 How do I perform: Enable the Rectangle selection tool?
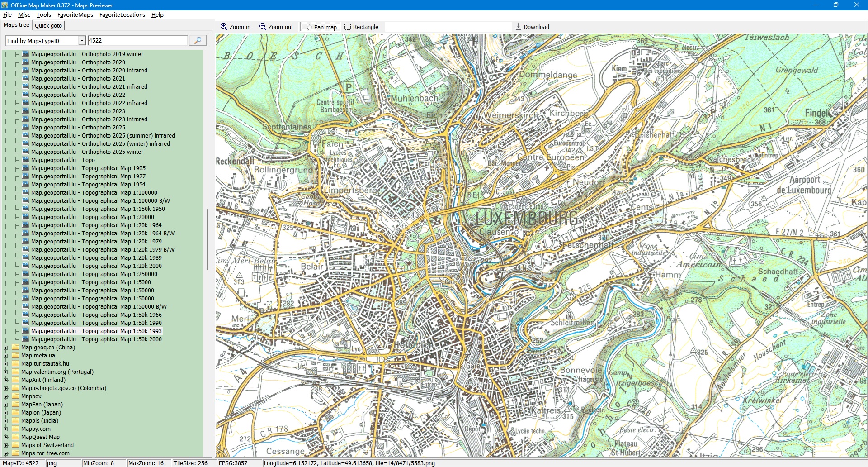click(x=348, y=27)
